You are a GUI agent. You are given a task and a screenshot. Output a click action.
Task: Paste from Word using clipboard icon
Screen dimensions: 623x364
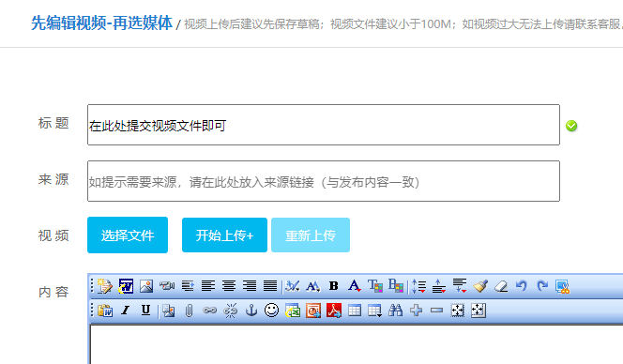click(105, 311)
